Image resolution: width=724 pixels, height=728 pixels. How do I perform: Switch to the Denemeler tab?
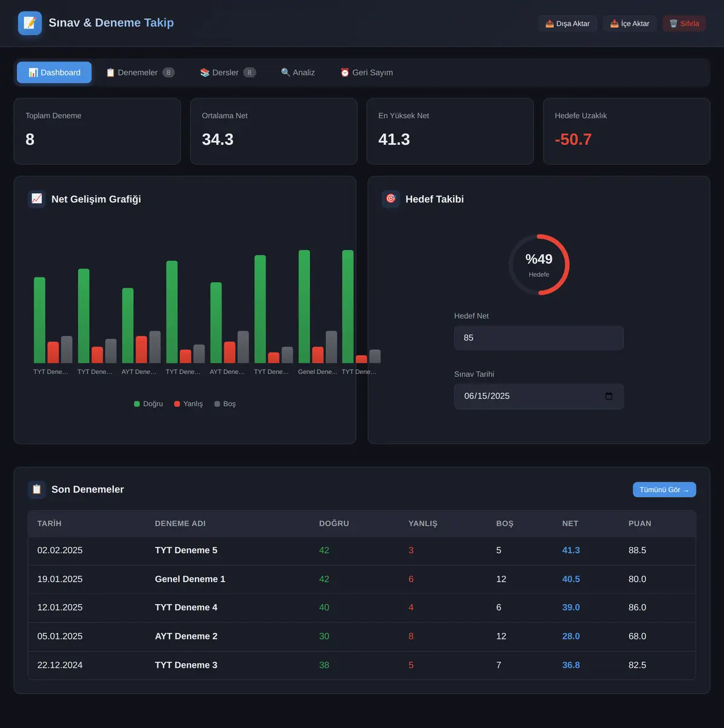point(140,72)
